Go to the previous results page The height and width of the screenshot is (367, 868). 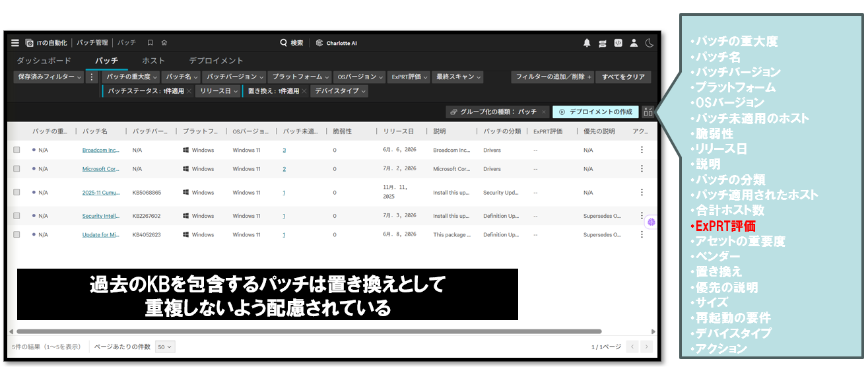coord(632,347)
